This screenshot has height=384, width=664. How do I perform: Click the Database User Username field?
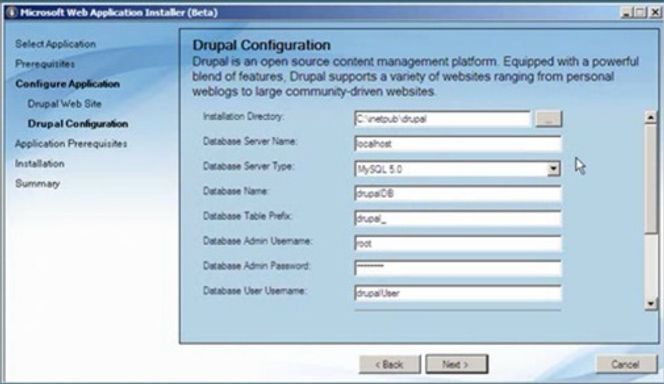tap(458, 293)
